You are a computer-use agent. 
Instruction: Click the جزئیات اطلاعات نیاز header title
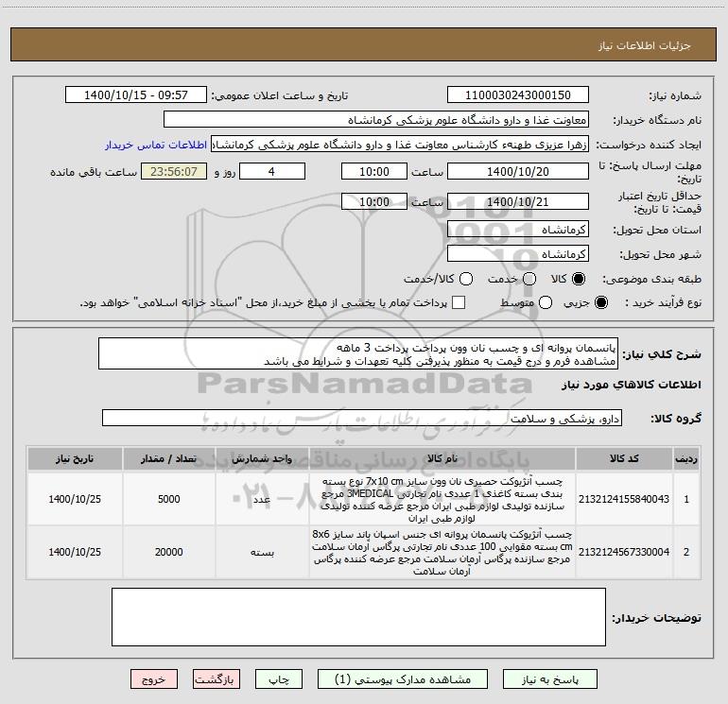tap(644, 45)
